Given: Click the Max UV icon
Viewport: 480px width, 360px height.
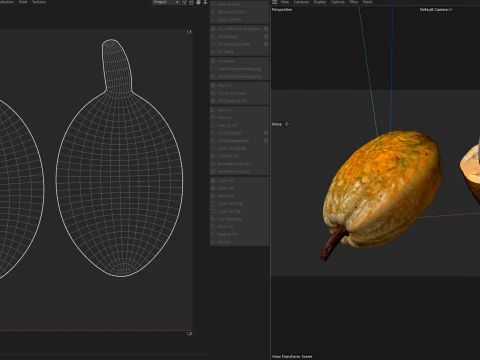Looking at the screenshot, I should pyautogui.click(x=213, y=86).
